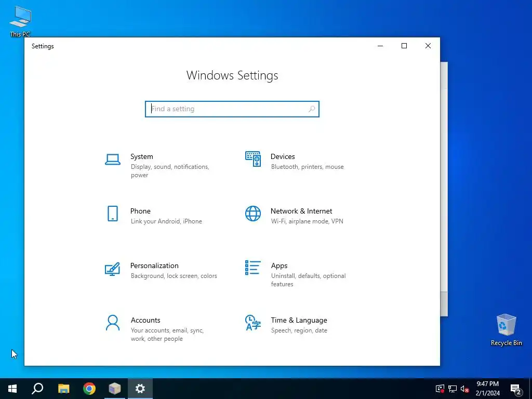Maximize the Settings window

point(404,46)
